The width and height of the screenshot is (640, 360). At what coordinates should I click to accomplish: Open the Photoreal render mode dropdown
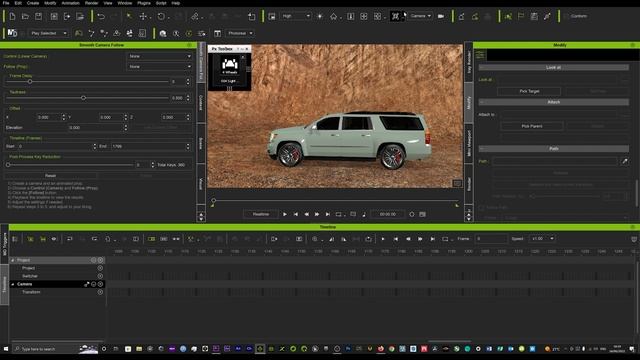[x=240, y=33]
